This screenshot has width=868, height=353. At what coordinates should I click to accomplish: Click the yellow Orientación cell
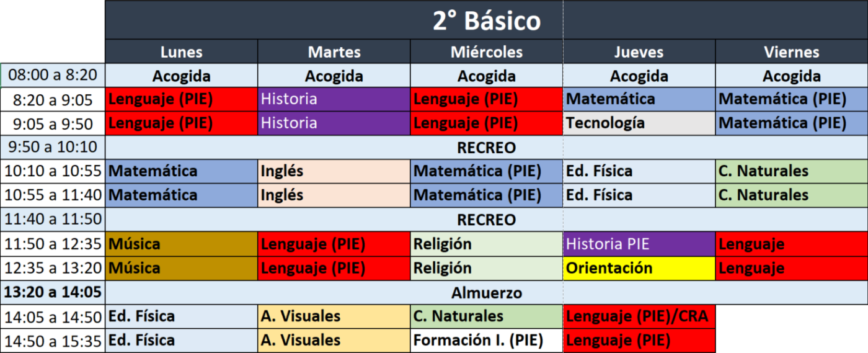tap(639, 268)
